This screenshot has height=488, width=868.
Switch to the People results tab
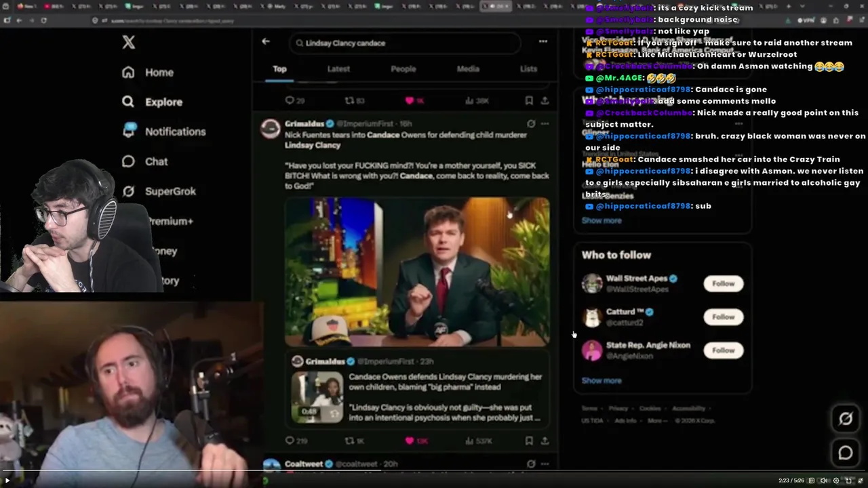pyautogui.click(x=403, y=68)
